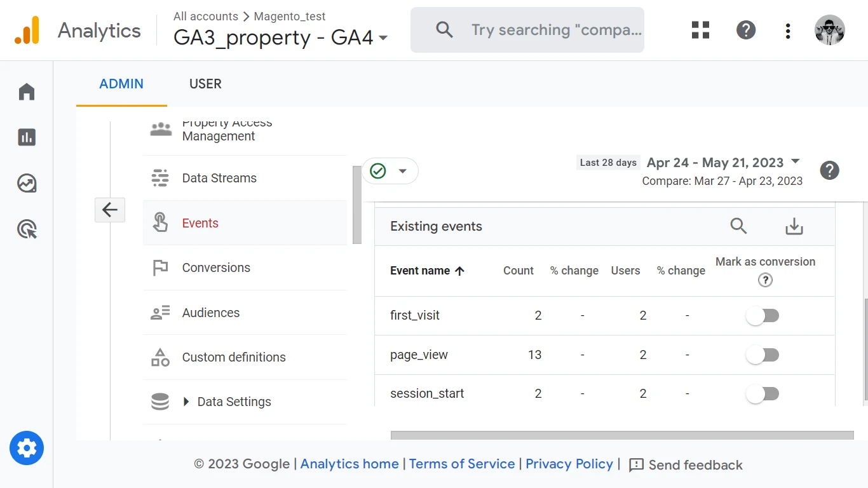
Task: Enable the page_view conversion toggle
Action: pos(763,355)
